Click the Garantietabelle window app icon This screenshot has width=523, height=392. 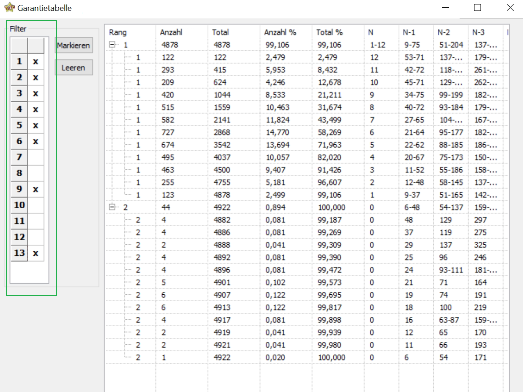point(10,7)
